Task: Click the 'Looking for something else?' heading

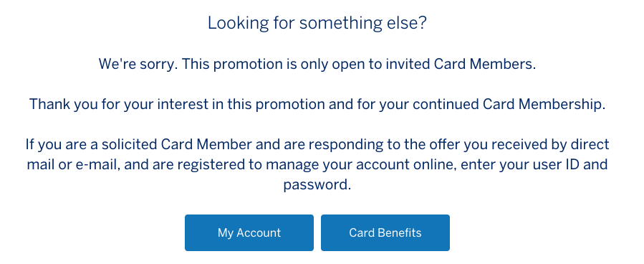Action: point(317,23)
